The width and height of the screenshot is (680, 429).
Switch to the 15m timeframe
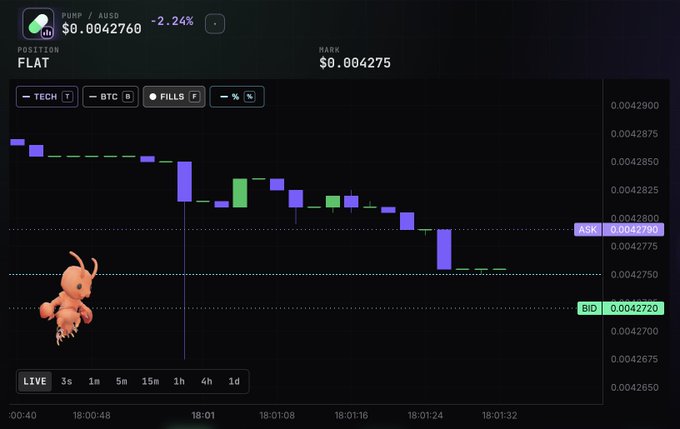pos(150,381)
